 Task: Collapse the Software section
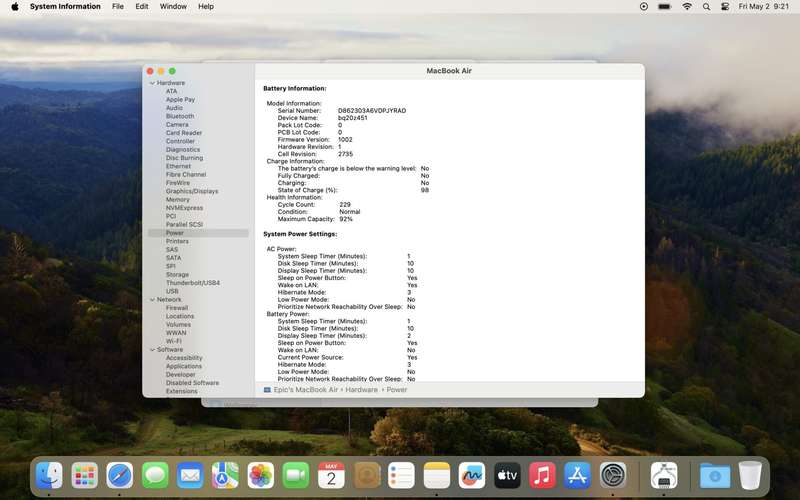pyautogui.click(x=152, y=349)
